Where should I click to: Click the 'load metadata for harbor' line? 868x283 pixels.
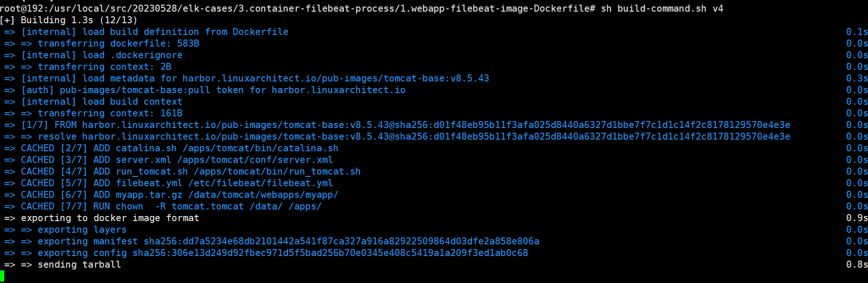[x=255, y=78]
